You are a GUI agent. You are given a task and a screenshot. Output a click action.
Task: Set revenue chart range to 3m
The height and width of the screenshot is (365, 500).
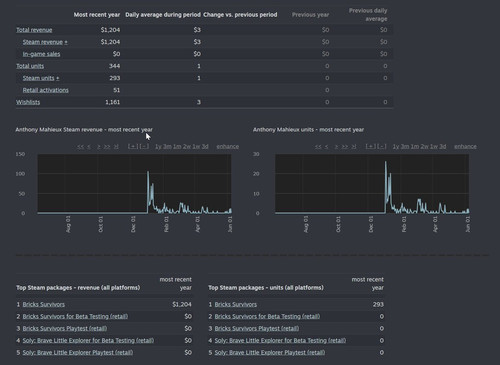pos(167,147)
